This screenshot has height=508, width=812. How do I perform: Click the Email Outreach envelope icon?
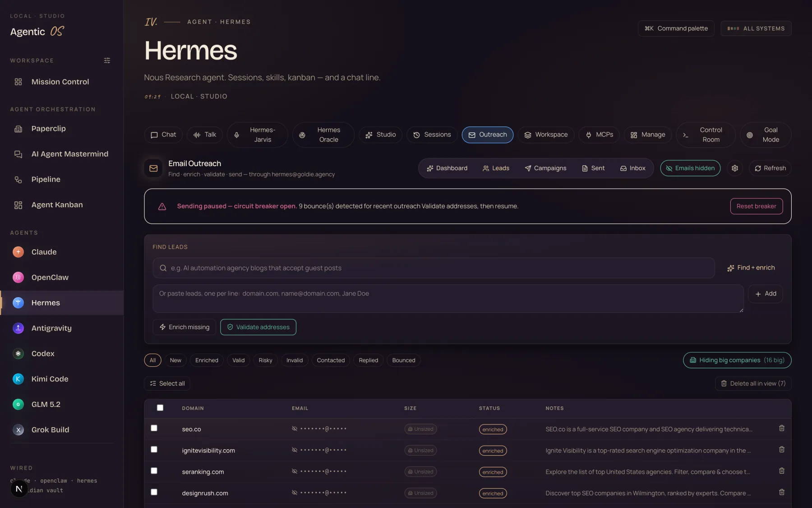tap(153, 168)
